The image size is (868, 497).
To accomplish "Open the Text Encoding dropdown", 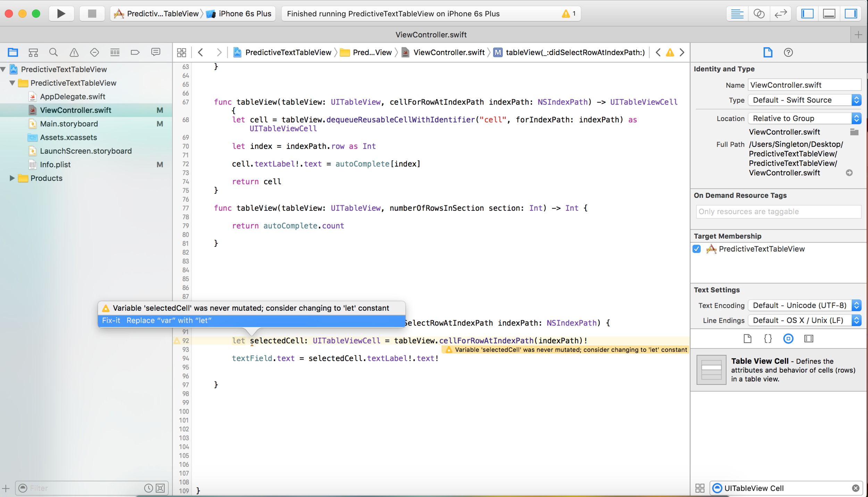I will pos(804,306).
